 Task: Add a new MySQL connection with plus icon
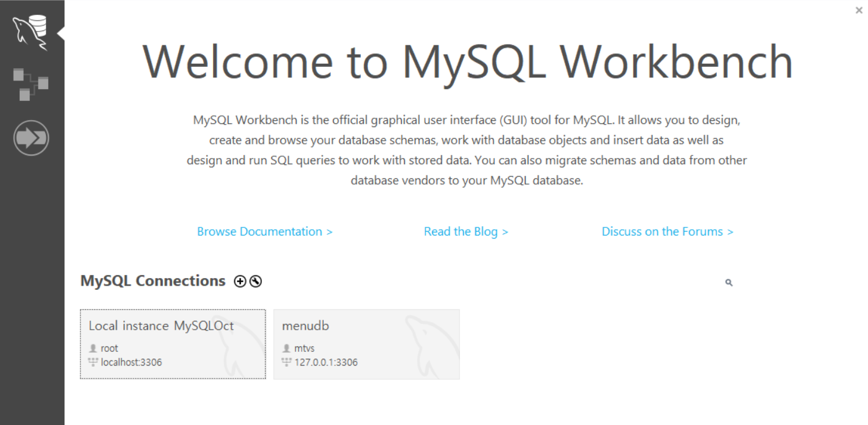[240, 281]
